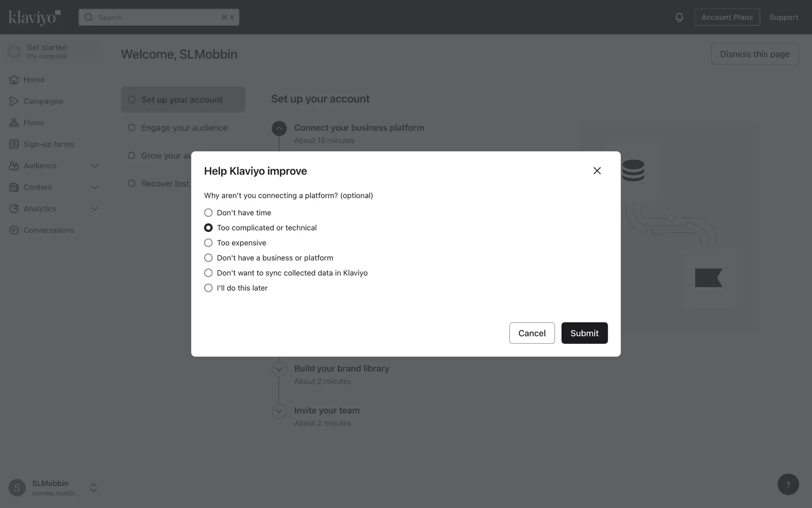Submit the feedback form

584,333
